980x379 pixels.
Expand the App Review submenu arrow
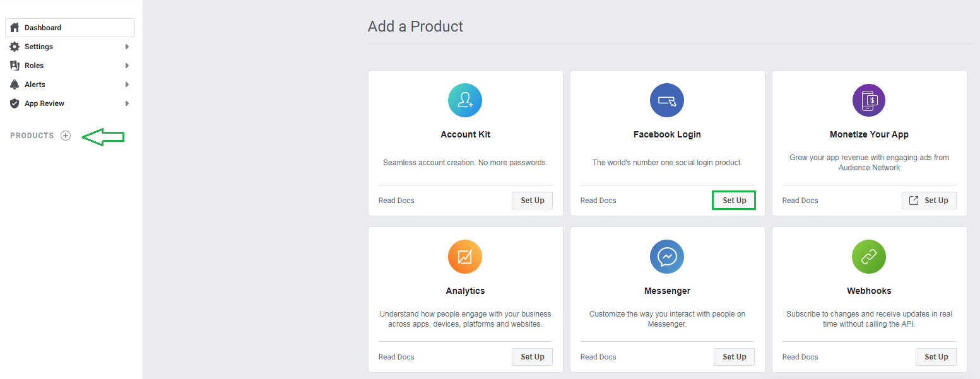point(127,103)
